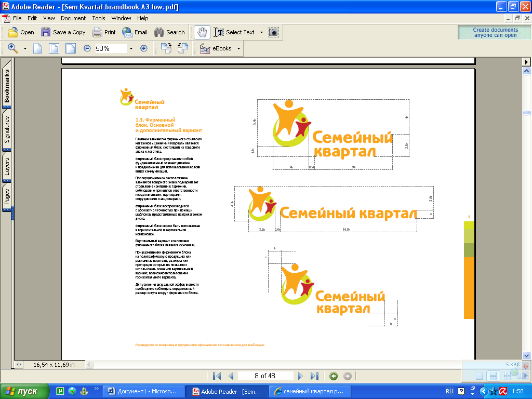Screen dimensions: 532x399
Task: Click the zoom out minus button
Action: tap(87, 48)
